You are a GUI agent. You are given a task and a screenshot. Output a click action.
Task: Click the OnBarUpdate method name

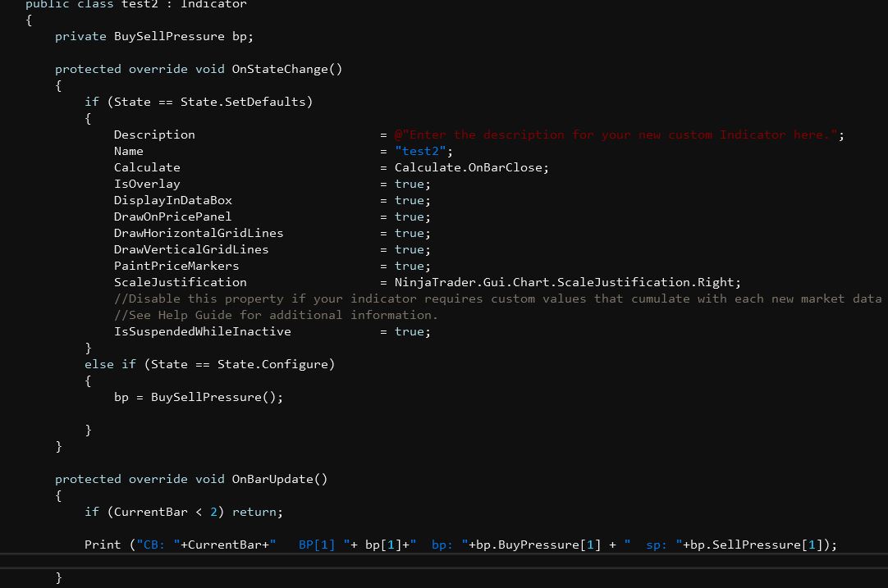[272, 479]
